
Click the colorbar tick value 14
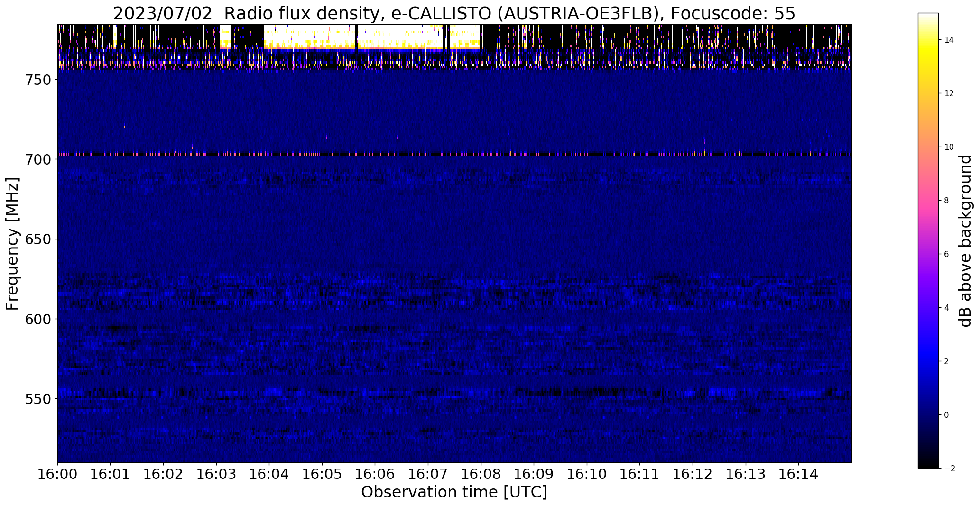[x=949, y=40]
